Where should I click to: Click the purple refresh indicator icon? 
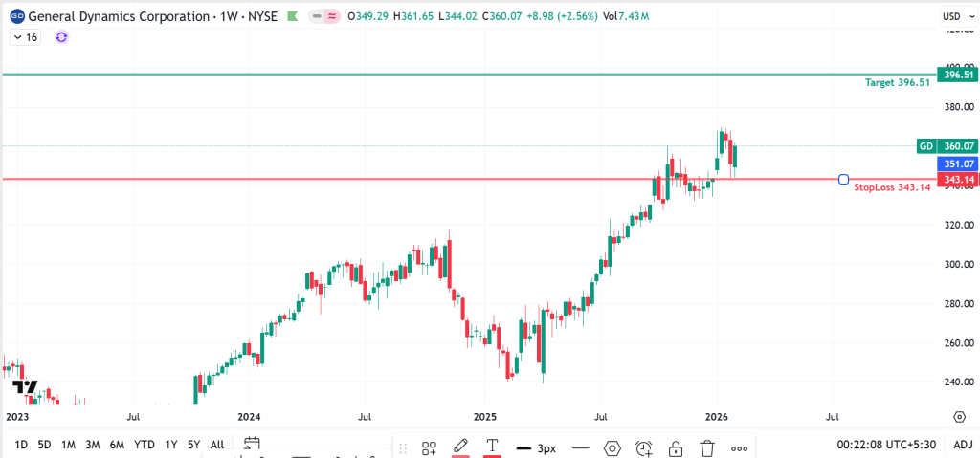pos(62,36)
